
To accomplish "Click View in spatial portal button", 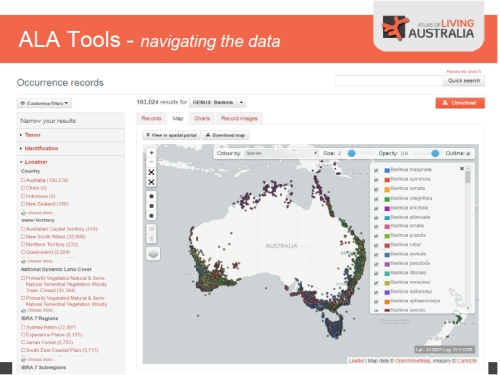I will (x=172, y=135).
